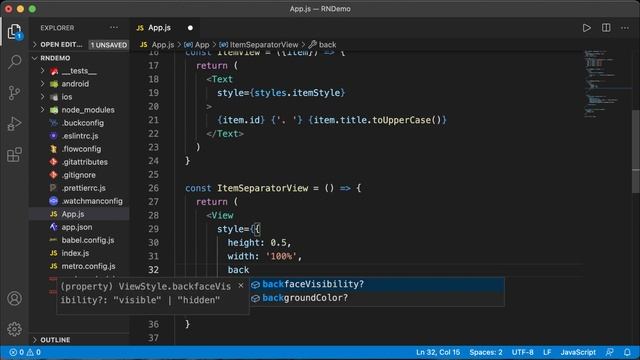Viewport: 640px width, 360px height.
Task: Open .eslintrc.js file
Action: (80, 136)
